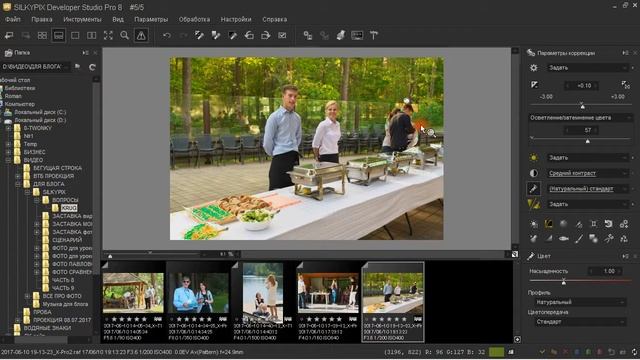Open the Параметры menu

tap(151, 19)
